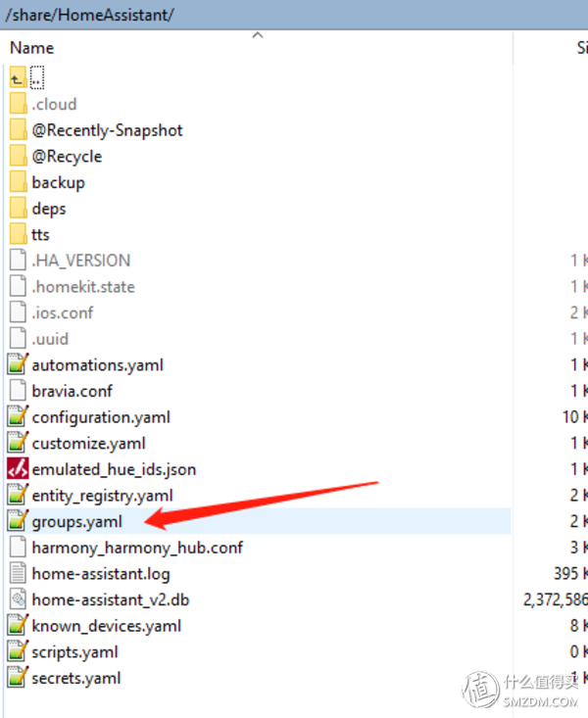
Task: Click the bravia.conf file icon
Action: (x=18, y=391)
